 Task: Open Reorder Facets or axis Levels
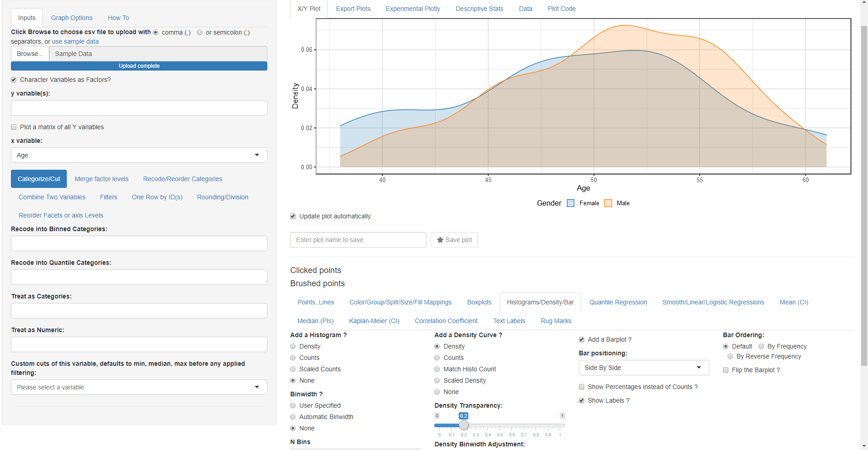tap(61, 215)
